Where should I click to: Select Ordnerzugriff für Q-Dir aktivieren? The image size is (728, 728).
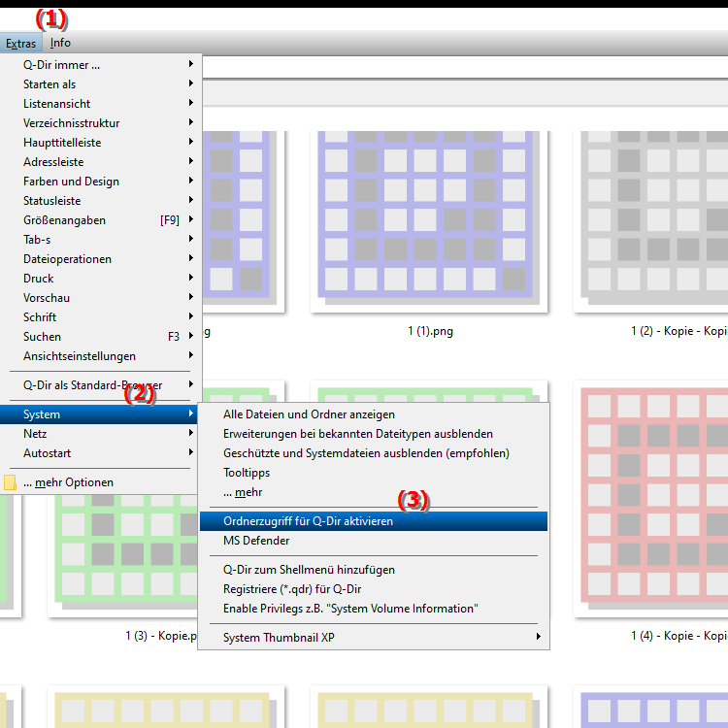click(x=309, y=521)
